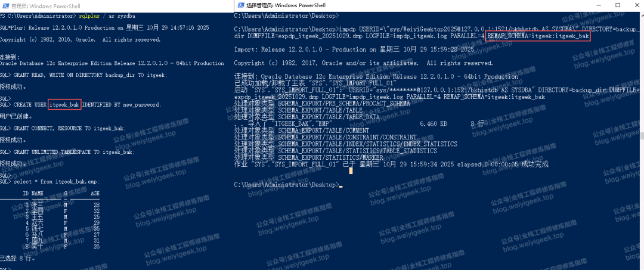Click 'Copyright (c) 1982, 2016, Oracle' line

point(80,40)
